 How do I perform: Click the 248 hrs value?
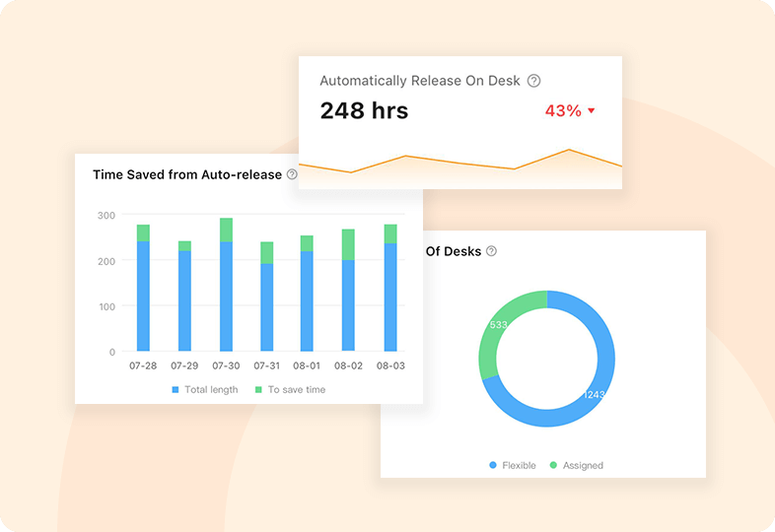click(x=364, y=110)
